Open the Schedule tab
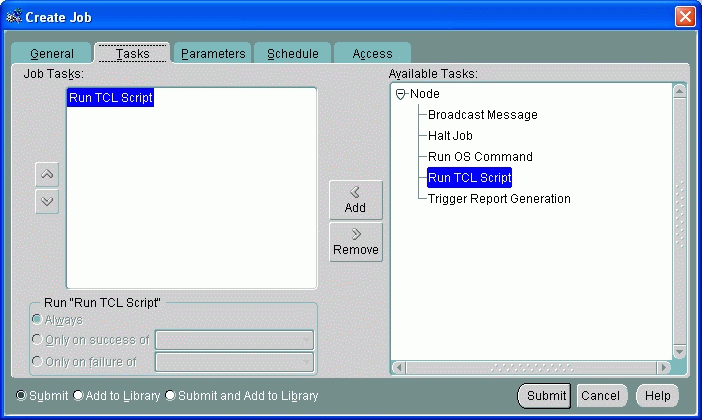 [x=292, y=54]
